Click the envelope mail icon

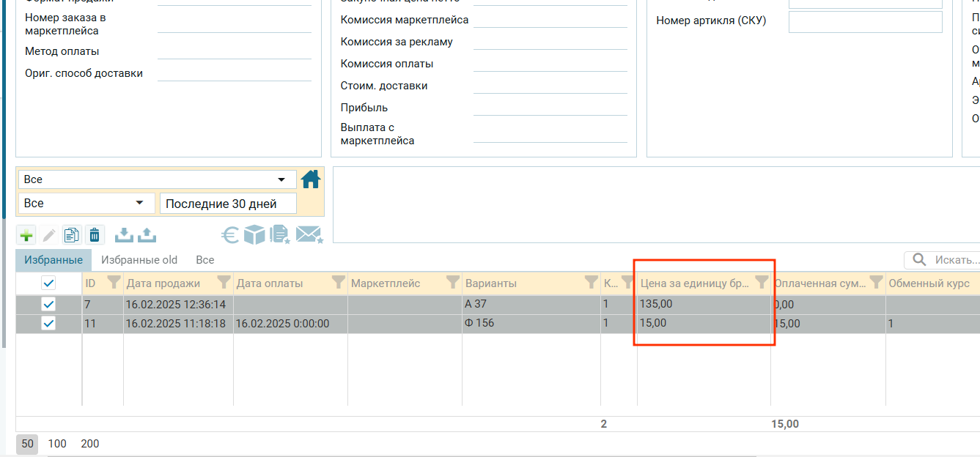(x=309, y=235)
